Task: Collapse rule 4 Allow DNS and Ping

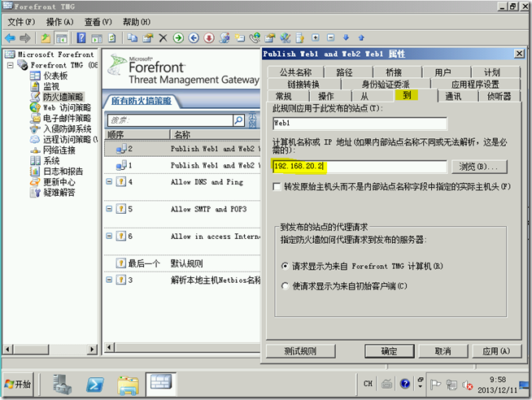Action: coord(109,181)
